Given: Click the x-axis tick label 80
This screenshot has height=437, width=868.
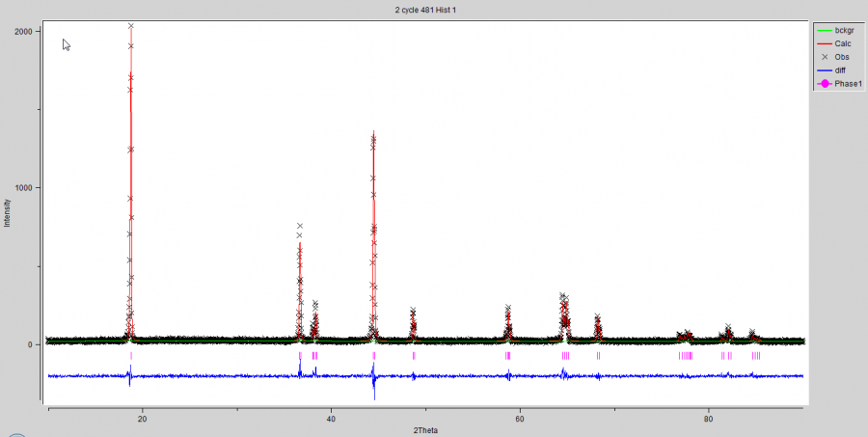Looking at the screenshot, I should [709, 418].
